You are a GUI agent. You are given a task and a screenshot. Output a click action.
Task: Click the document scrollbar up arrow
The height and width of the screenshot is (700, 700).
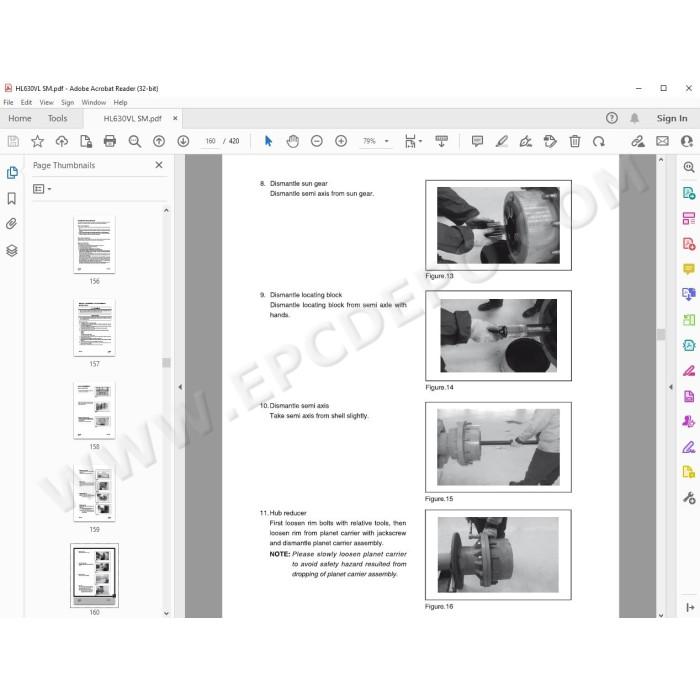point(661,159)
